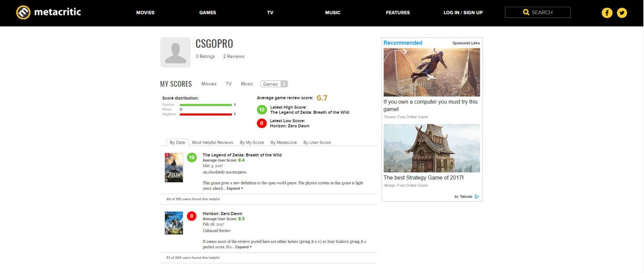Sort reviews By My Score
The width and height of the screenshot is (644, 273).
pos(252,142)
